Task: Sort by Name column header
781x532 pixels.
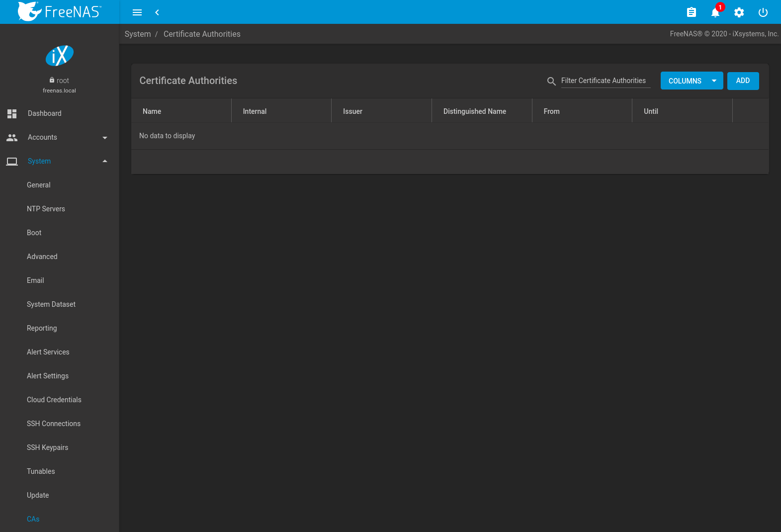Action: point(152,111)
